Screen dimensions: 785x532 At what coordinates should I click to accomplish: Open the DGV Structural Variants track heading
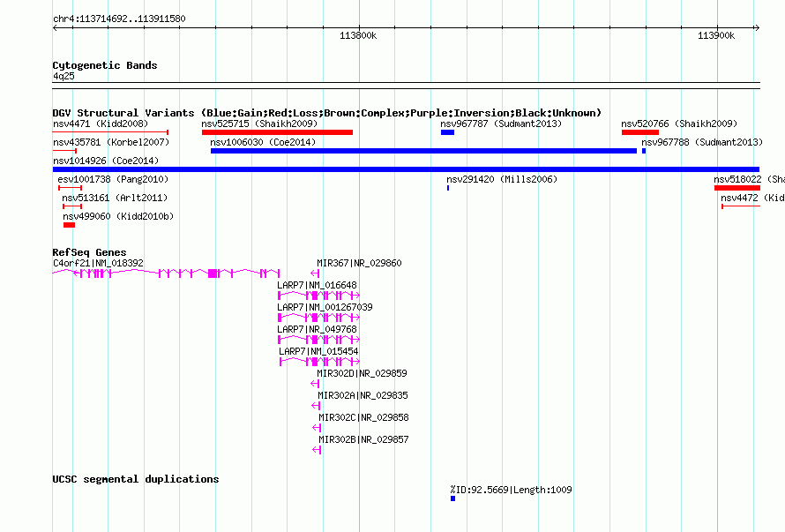click(x=327, y=113)
